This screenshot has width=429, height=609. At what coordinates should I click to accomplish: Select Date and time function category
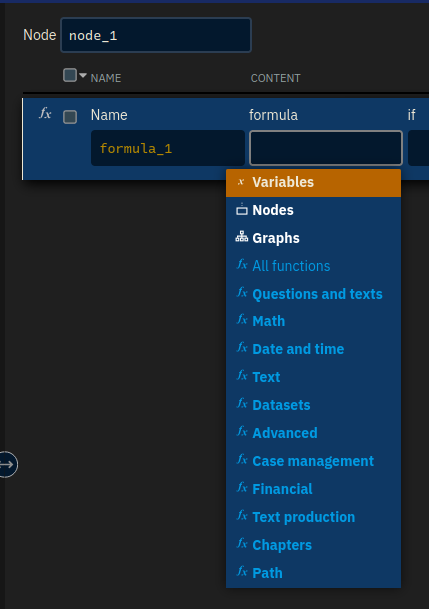pos(298,349)
